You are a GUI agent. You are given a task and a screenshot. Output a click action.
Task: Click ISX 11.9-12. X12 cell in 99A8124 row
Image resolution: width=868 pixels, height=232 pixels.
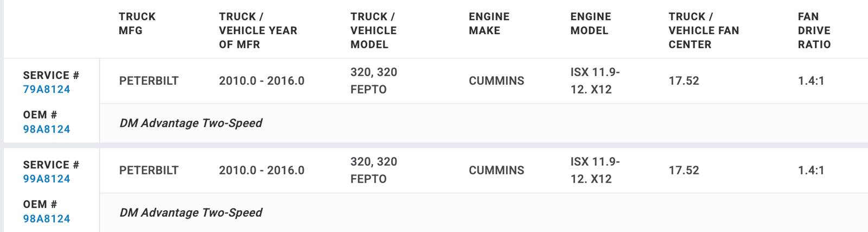coord(595,171)
